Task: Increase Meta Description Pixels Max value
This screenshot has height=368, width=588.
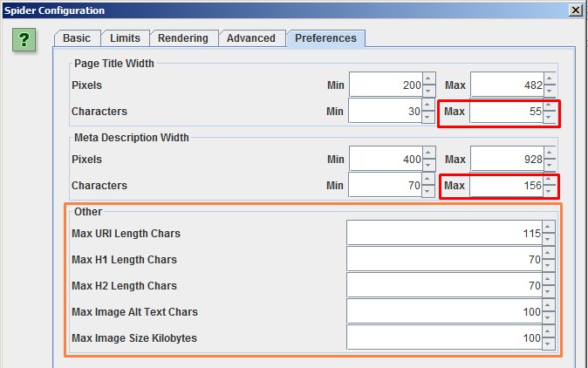Action: click(550, 153)
